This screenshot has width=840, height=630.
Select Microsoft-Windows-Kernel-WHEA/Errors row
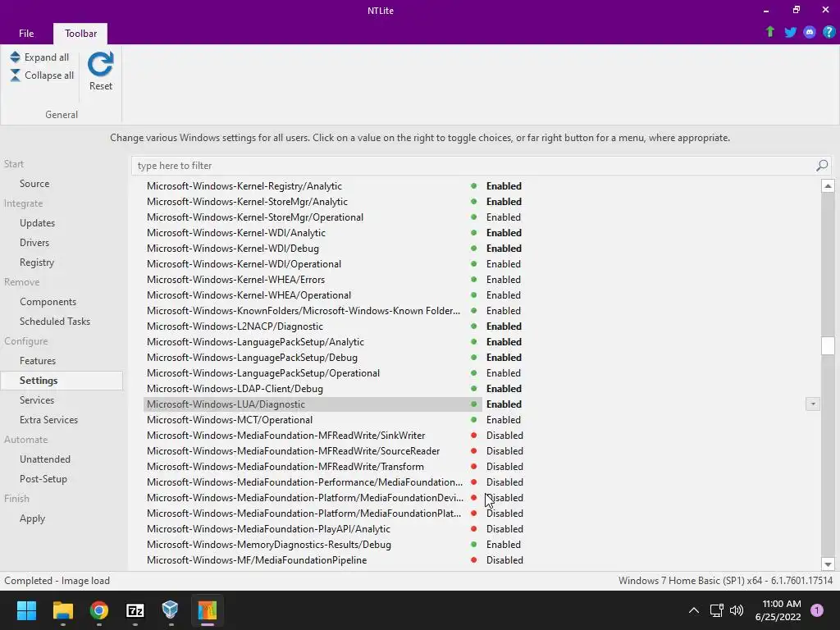click(235, 280)
